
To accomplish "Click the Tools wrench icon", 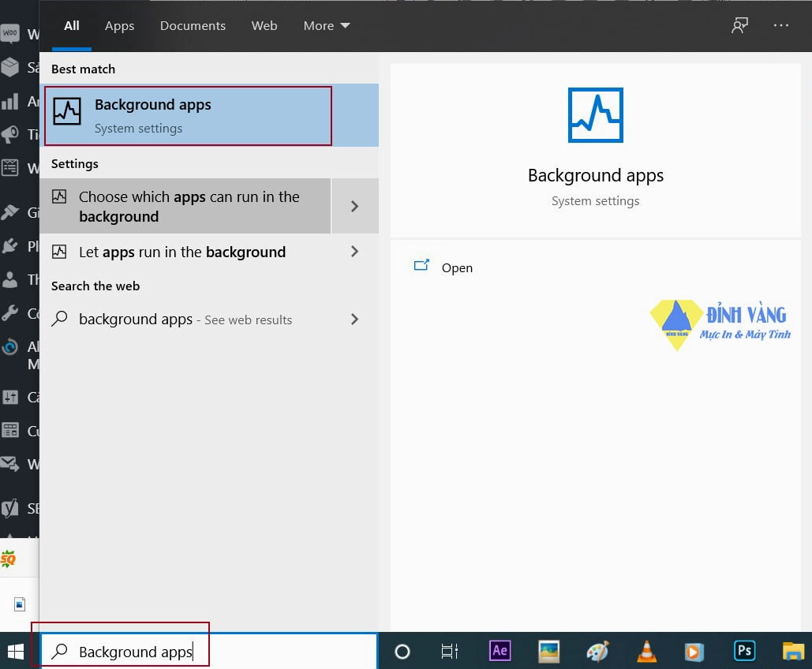I will pos(9,312).
